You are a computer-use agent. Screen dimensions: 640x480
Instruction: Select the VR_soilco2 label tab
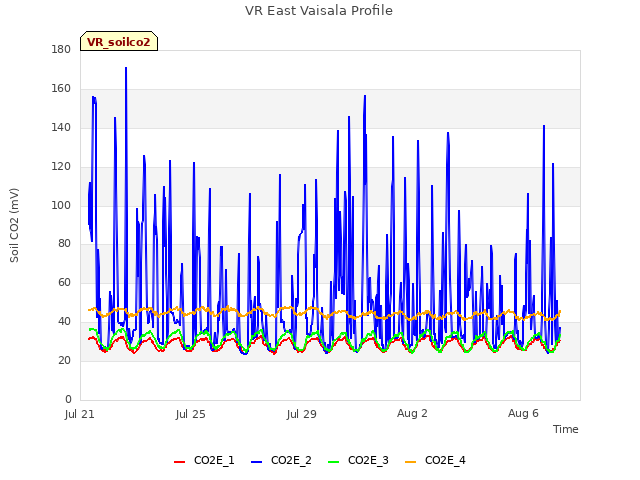119,41
